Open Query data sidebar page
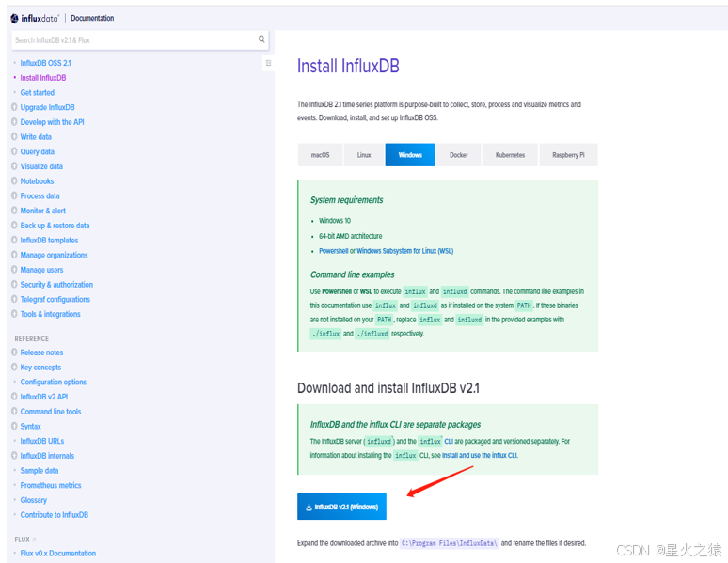The image size is (728, 563). 37,151
